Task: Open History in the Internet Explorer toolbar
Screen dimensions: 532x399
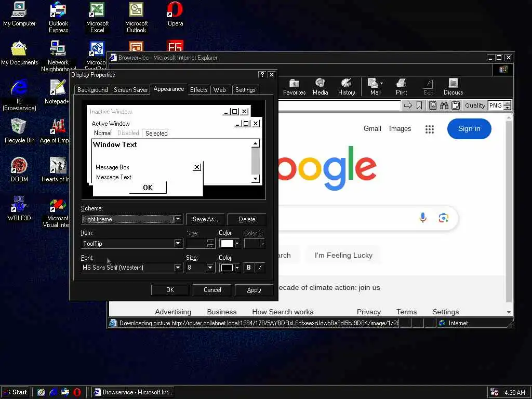Action: click(x=347, y=87)
